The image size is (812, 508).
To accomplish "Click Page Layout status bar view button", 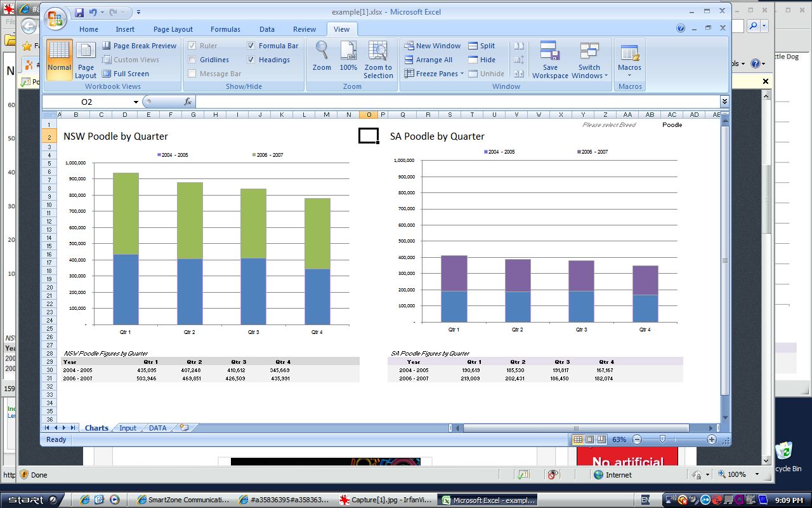I will pyautogui.click(x=589, y=439).
